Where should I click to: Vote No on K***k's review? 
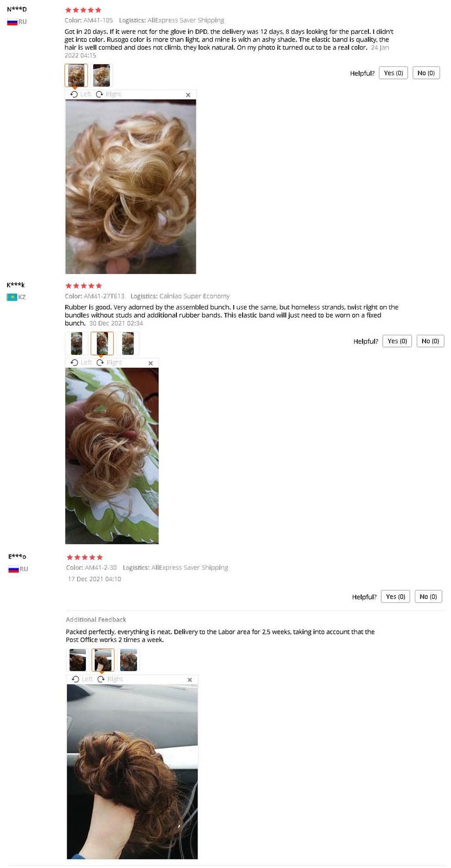coord(430,341)
